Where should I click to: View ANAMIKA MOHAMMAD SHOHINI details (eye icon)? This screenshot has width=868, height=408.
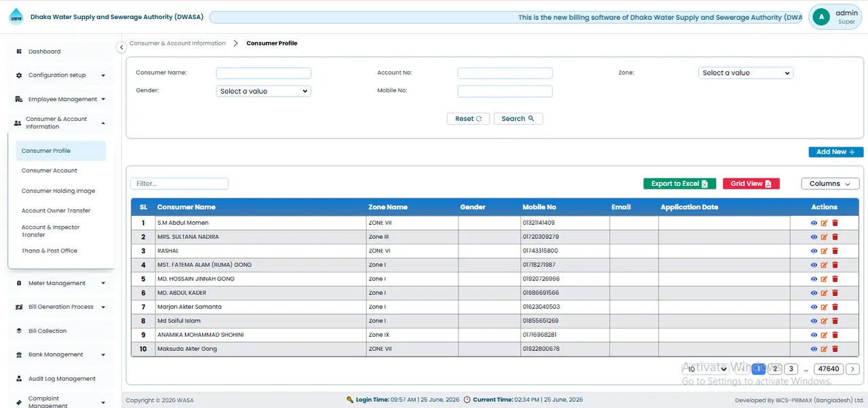pyautogui.click(x=814, y=335)
